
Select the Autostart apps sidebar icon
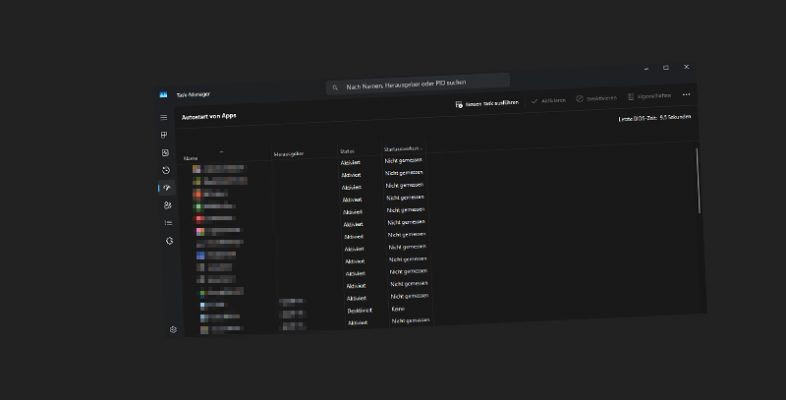(x=167, y=187)
